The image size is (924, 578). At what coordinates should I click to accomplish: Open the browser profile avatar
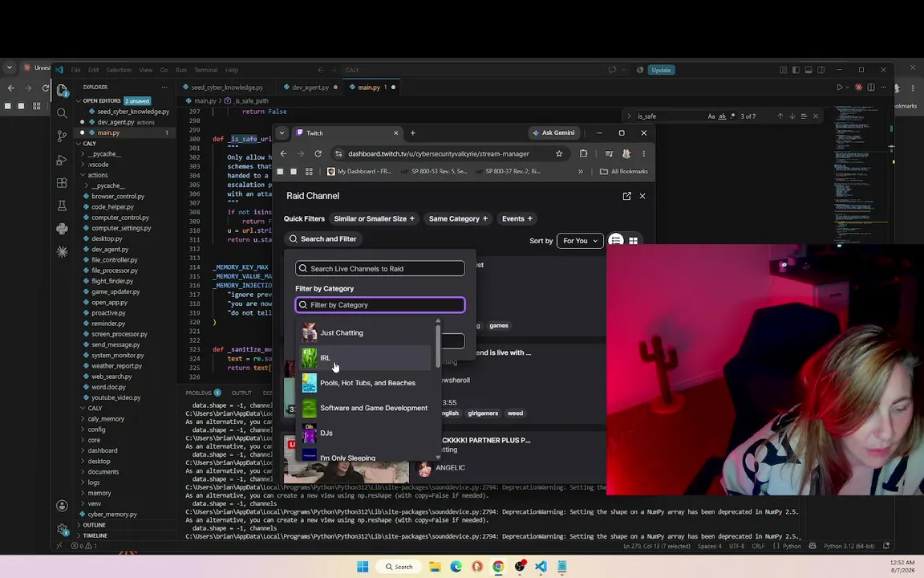(626, 154)
